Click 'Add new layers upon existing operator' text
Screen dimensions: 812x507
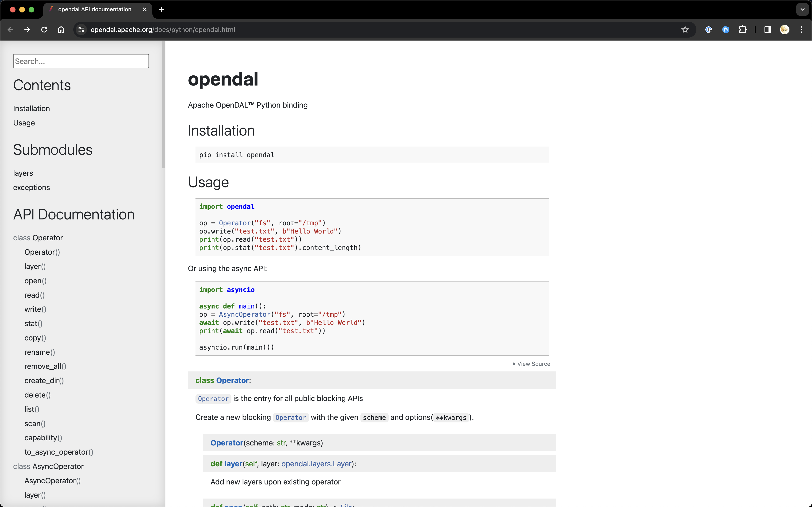pyautogui.click(x=275, y=482)
